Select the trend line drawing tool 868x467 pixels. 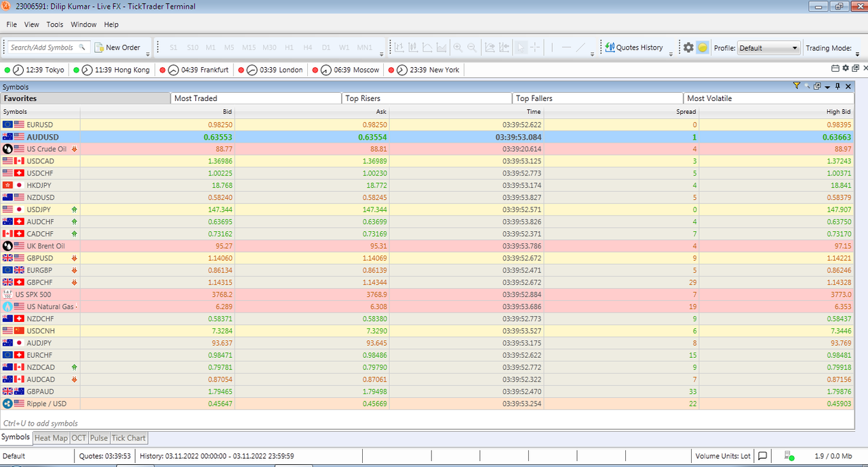click(x=581, y=47)
